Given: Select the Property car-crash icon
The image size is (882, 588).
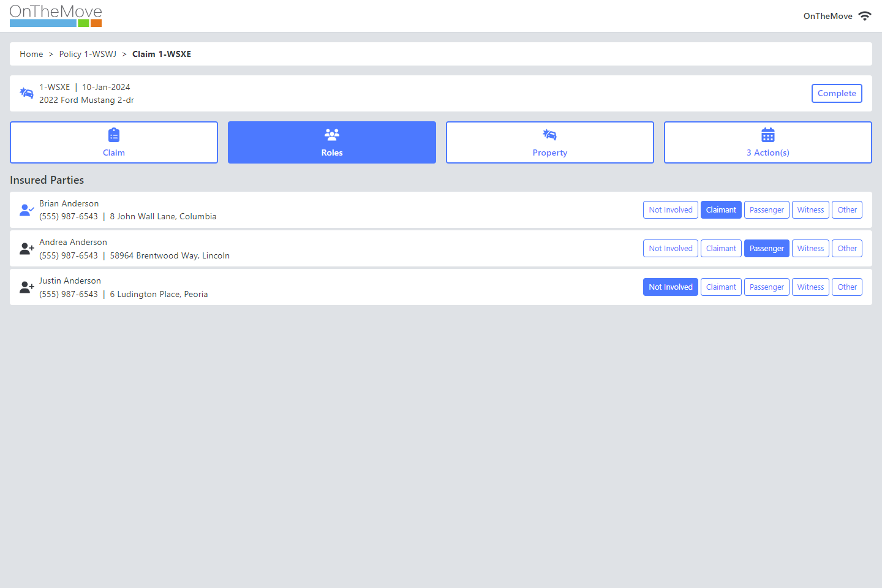Looking at the screenshot, I should (x=549, y=134).
